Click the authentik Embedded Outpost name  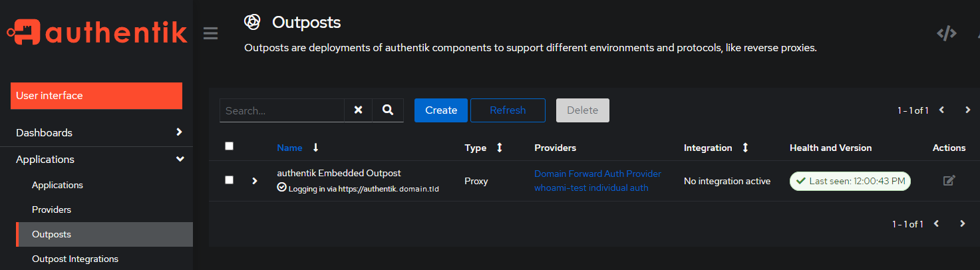339,173
